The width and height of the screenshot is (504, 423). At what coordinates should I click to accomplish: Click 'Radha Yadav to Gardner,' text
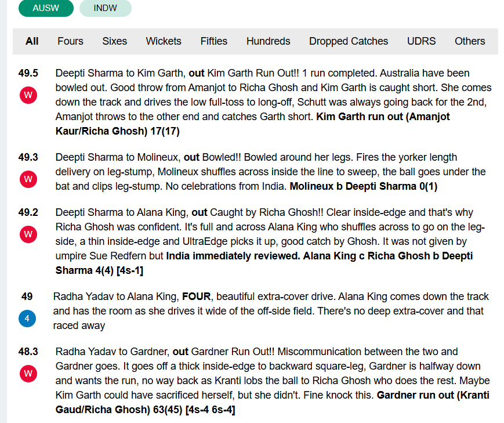pos(113,352)
